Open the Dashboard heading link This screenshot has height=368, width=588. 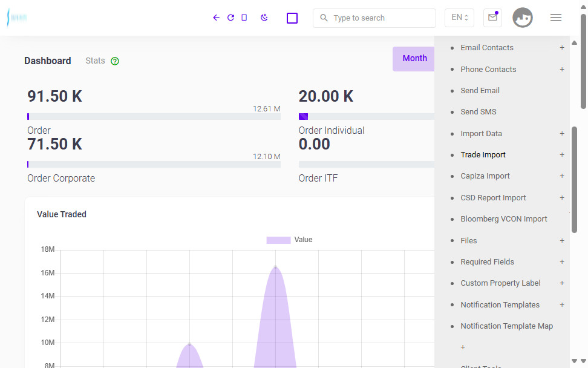48,61
